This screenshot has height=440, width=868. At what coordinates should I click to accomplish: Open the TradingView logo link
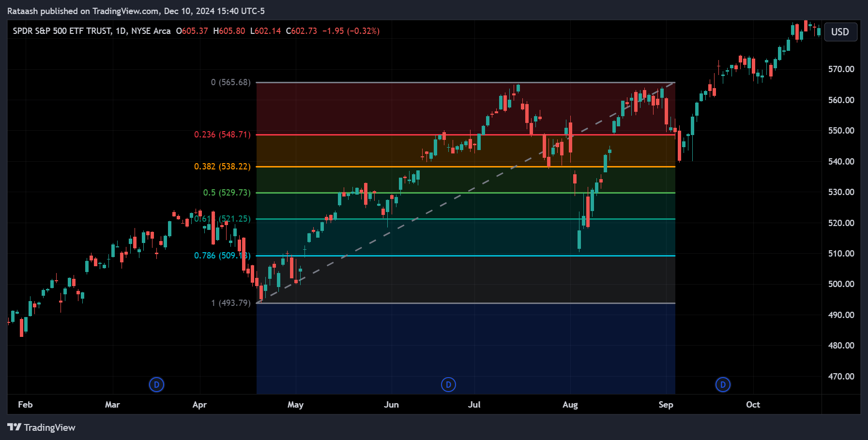(x=42, y=427)
